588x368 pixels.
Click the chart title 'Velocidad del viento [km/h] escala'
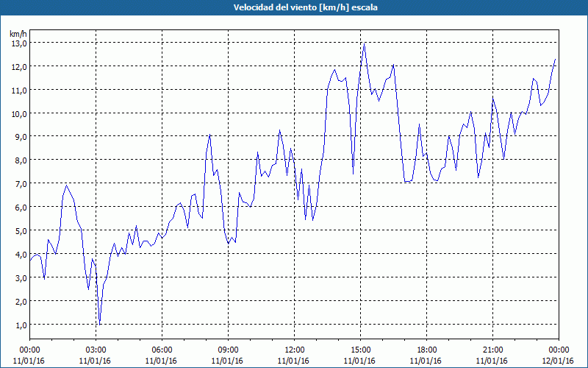click(x=305, y=7)
